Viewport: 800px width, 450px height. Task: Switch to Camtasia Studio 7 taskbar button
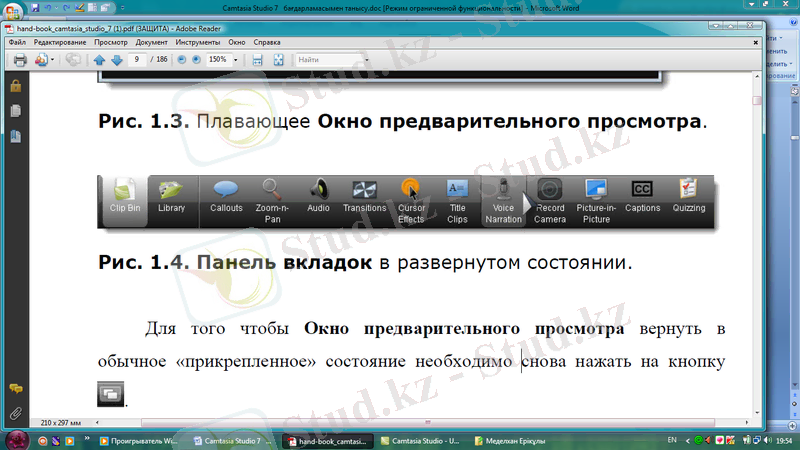coord(231,440)
